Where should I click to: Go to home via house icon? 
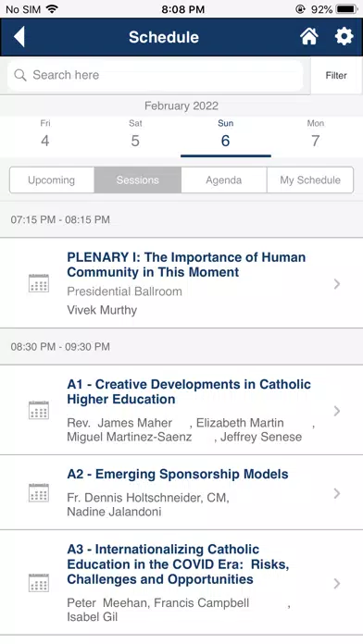(308, 37)
